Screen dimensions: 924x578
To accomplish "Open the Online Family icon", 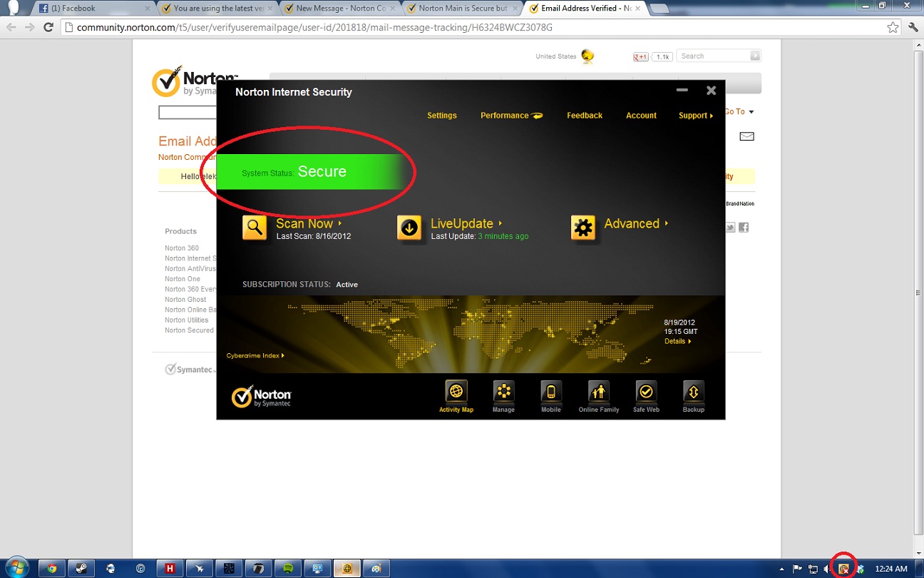I will pyautogui.click(x=599, y=392).
